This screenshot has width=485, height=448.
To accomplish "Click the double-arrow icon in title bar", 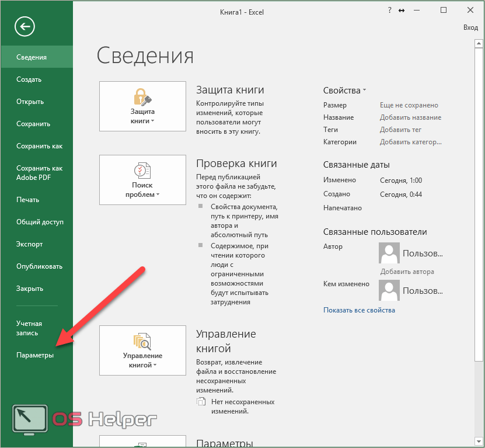I will (x=402, y=11).
